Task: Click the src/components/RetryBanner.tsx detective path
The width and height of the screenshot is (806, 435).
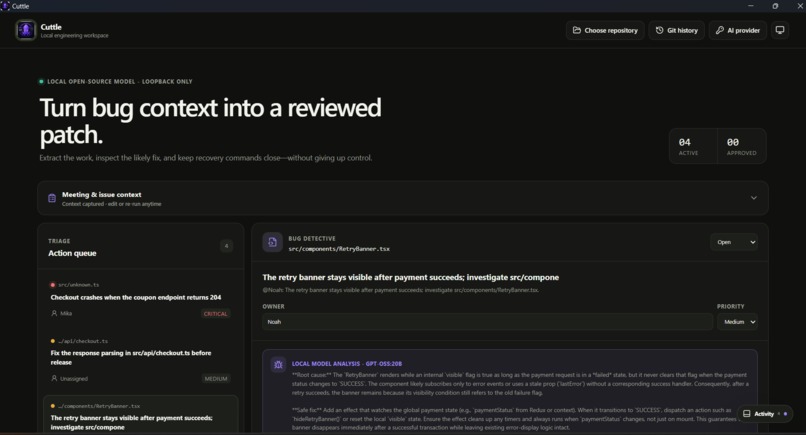Action: (x=339, y=249)
